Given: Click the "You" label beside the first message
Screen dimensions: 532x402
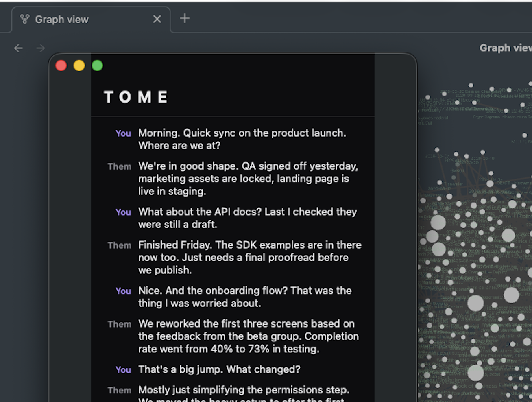Looking at the screenshot, I should 123,133.
